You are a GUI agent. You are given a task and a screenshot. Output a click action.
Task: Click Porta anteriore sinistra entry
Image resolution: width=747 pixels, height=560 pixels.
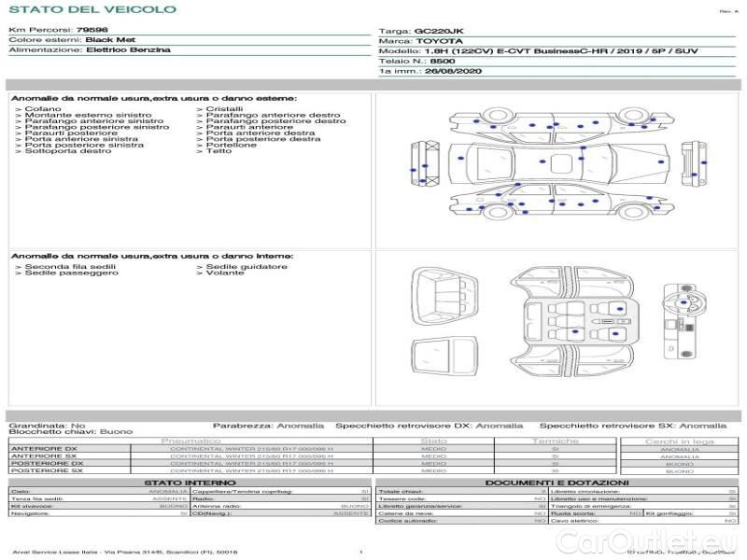81,139
